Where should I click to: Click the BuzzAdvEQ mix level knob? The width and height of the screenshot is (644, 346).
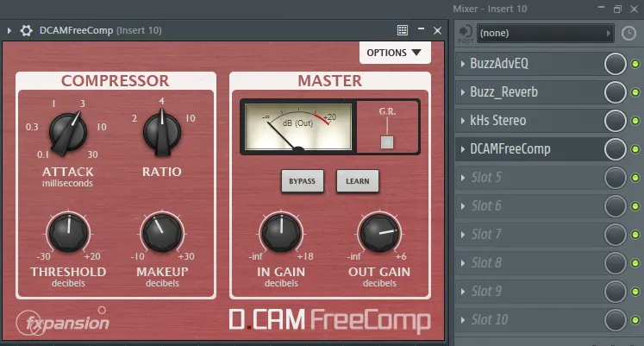[x=615, y=64]
